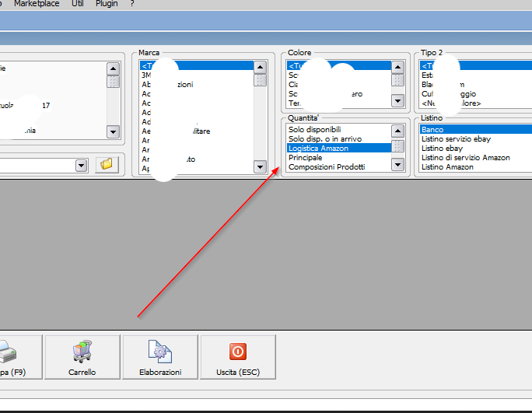The width and height of the screenshot is (532, 413).
Task: Click the yellow folder browse button
Action: (107, 165)
